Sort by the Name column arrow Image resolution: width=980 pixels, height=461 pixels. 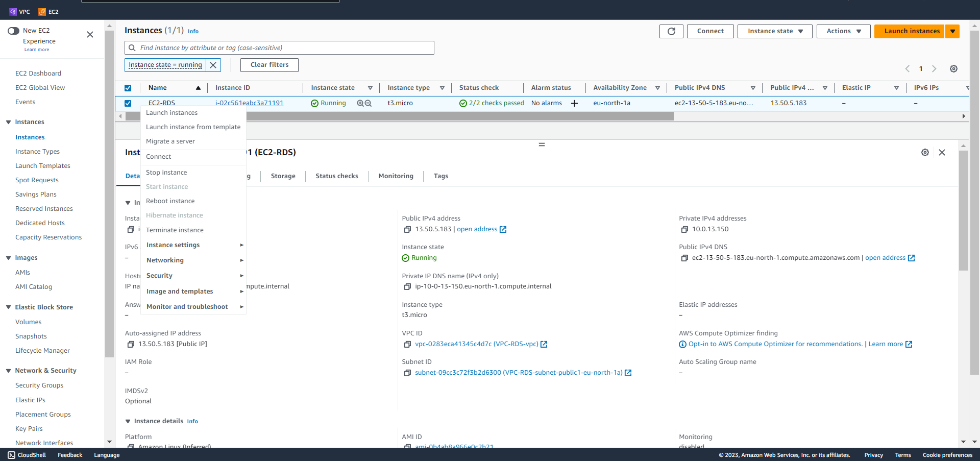pyautogui.click(x=198, y=88)
